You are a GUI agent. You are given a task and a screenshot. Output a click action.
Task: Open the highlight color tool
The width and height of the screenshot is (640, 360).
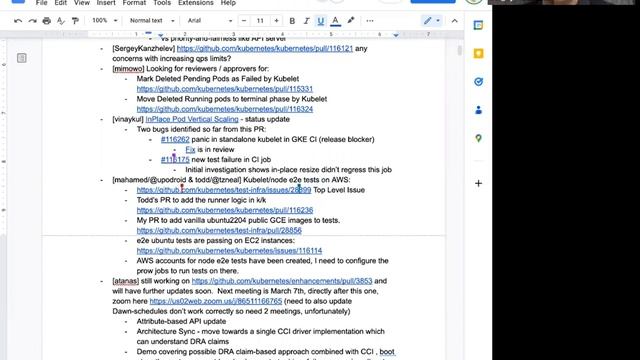click(x=351, y=21)
